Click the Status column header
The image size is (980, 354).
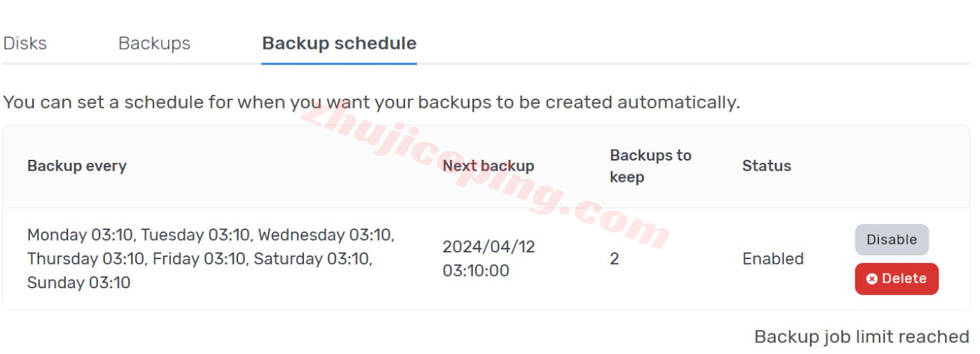coord(766,166)
